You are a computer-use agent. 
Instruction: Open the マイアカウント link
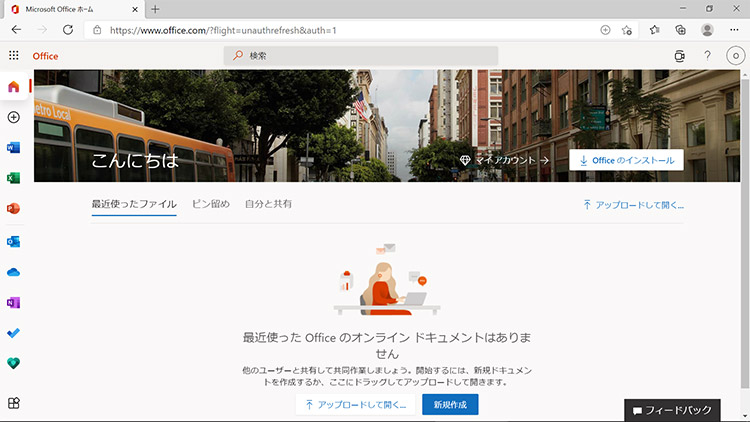click(505, 160)
